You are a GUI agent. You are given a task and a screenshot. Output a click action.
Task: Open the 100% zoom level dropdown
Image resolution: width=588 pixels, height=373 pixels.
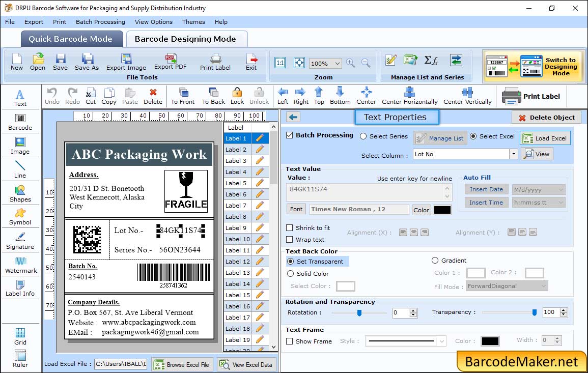pos(325,63)
